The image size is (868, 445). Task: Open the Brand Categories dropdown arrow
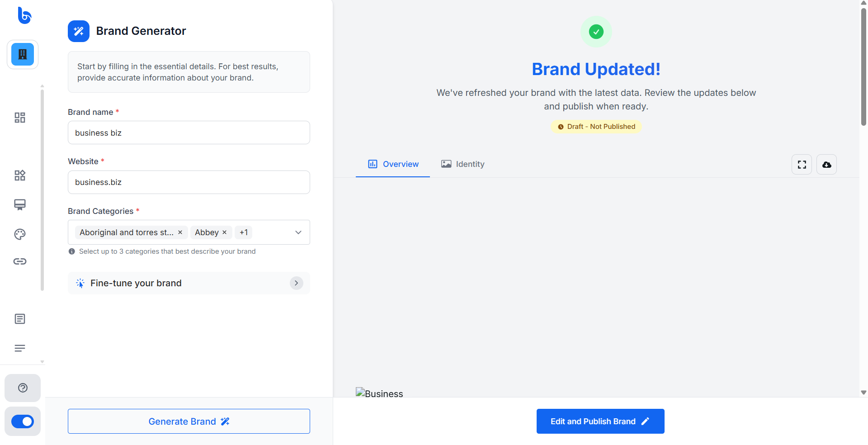(298, 232)
